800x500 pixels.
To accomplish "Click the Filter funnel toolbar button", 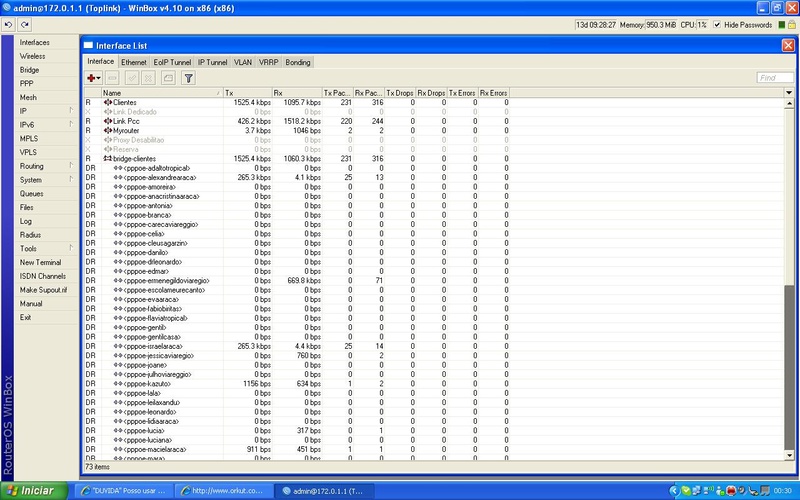I will click(188, 78).
